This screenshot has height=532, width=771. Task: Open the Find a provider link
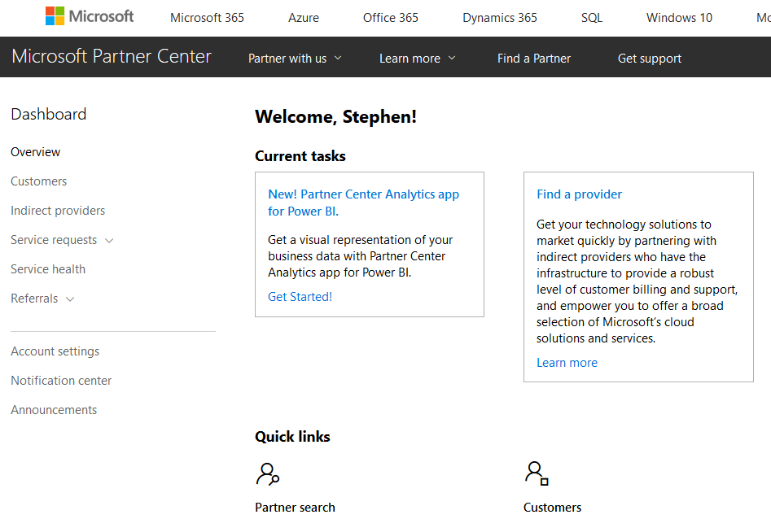click(579, 194)
